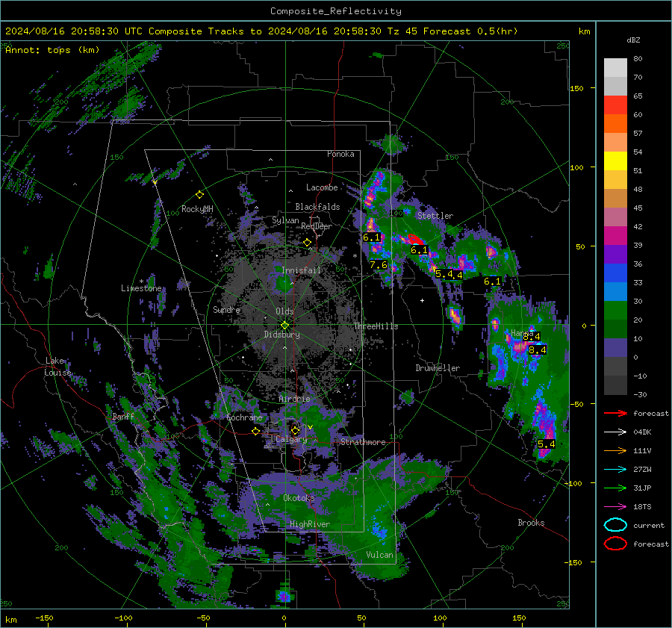Click the HighRiver label
Screen dimensions: 672x628
[x=310, y=524]
